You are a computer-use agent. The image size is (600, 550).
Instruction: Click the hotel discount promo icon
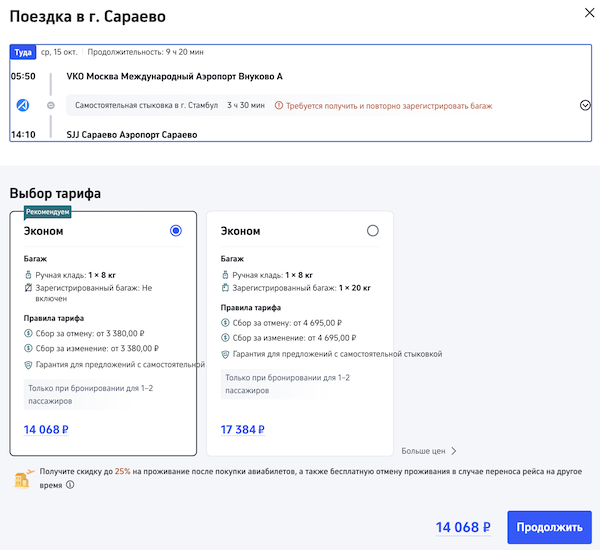click(22, 478)
